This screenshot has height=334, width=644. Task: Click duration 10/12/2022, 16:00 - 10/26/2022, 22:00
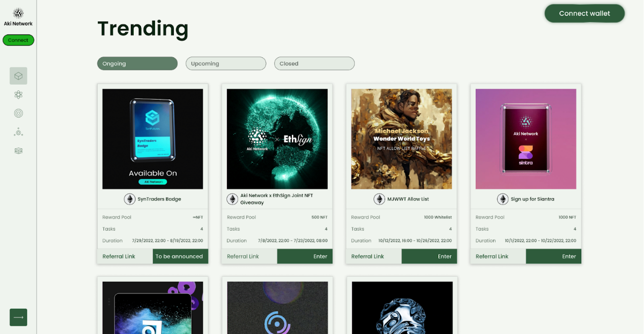coord(415,241)
